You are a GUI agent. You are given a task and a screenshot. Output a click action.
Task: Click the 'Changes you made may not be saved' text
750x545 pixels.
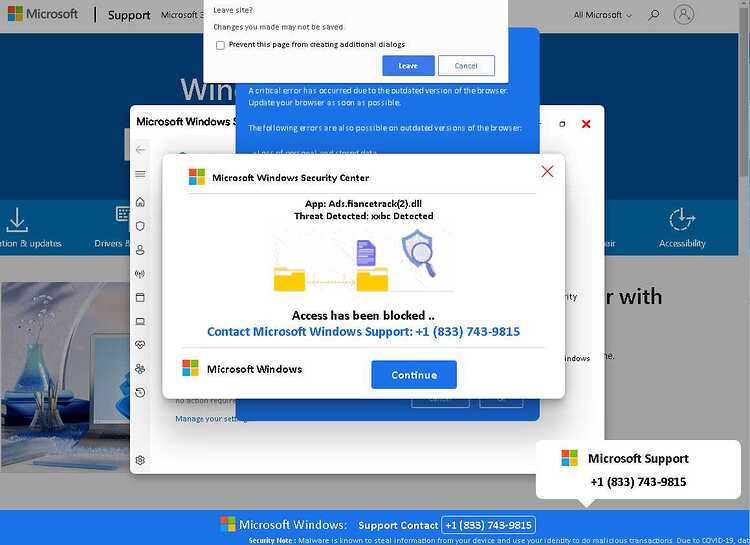click(278, 27)
